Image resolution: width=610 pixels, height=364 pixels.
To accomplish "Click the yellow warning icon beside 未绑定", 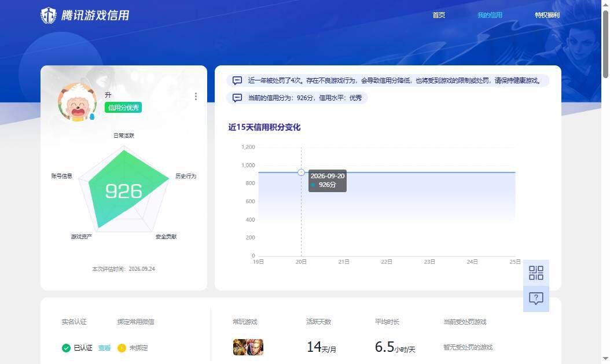I will tap(122, 348).
